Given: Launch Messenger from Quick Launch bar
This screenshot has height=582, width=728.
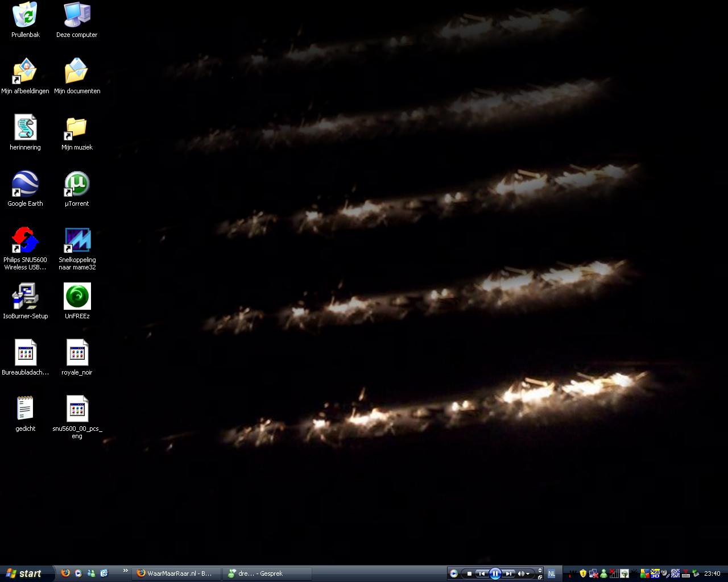Looking at the screenshot, I should point(91,573).
